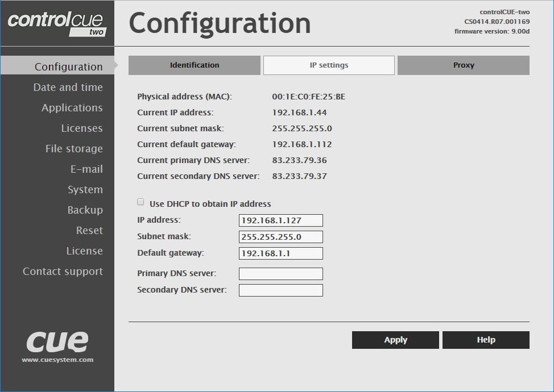
Task: Focus the Subnet mask field
Action: click(x=281, y=237)
